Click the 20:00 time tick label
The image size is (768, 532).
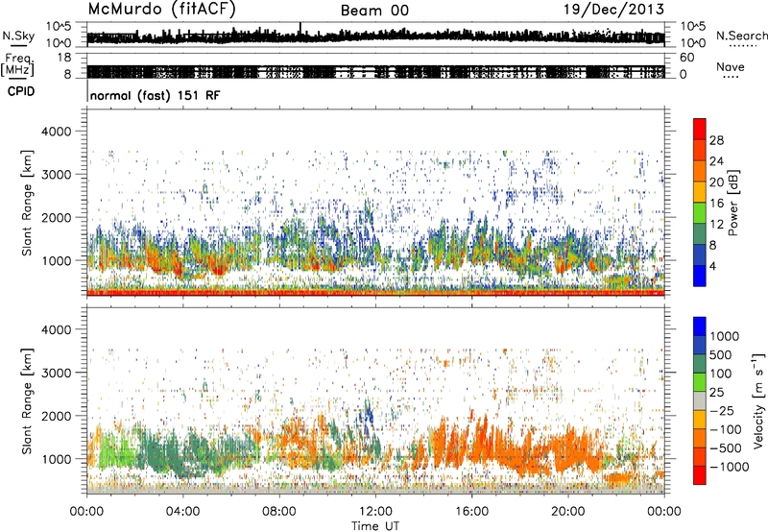tap(568, 512)
